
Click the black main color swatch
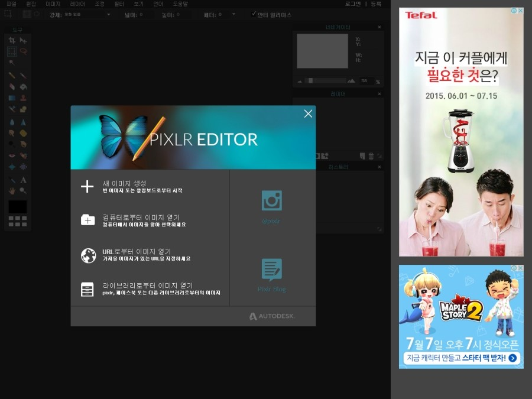[18, 207]
